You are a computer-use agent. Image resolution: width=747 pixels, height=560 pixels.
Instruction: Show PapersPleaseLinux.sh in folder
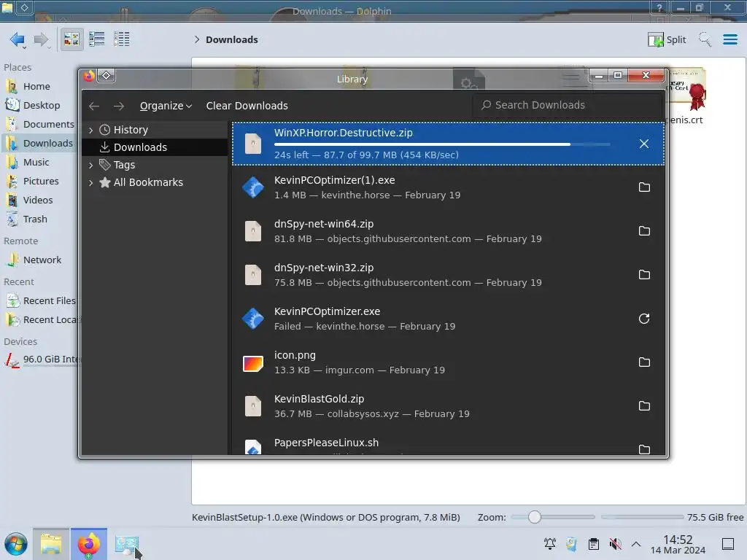coord(644,449)
